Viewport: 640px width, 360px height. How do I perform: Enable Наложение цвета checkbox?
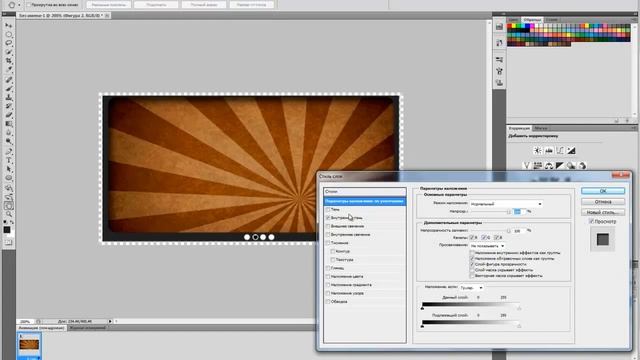[328, 276]
